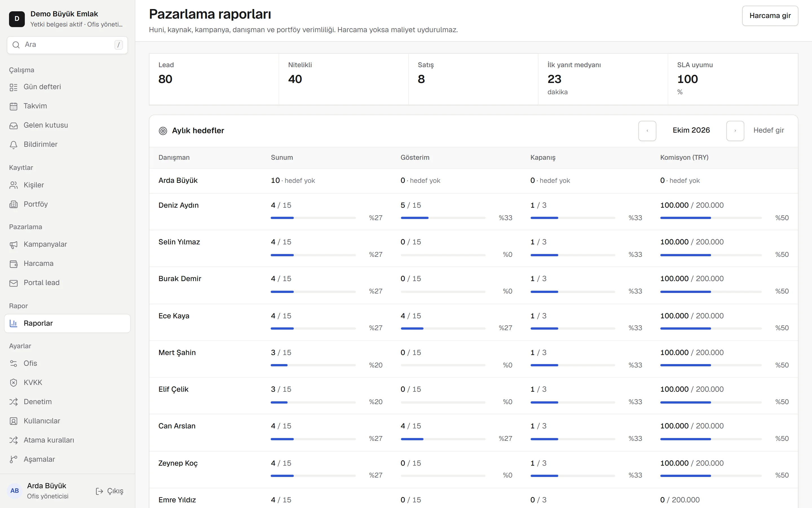812x508 pixels.
Task: Go to next month after Ekim 2026
Action: click(735, 131)
